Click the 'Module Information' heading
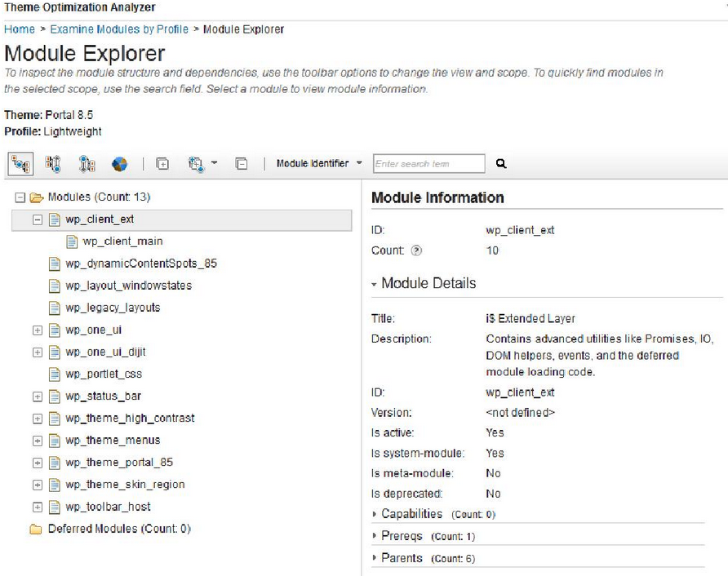 pyautogui.click(x=437, y=197)
